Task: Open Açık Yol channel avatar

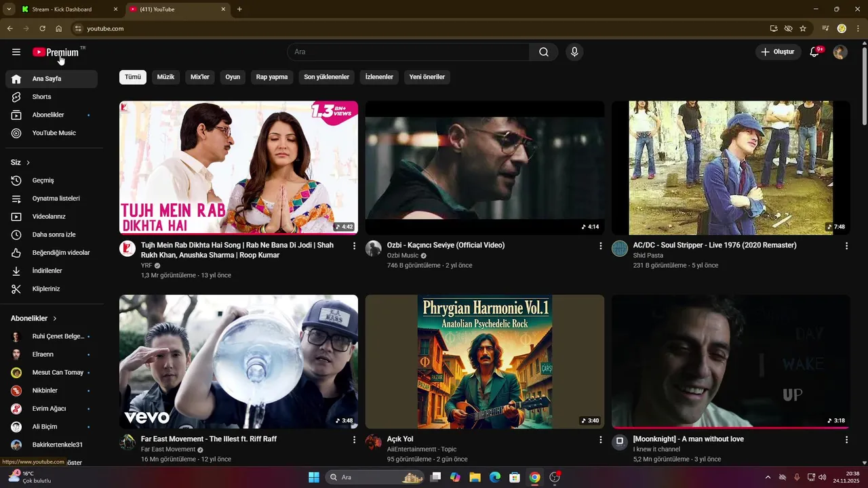Action: [x=374, y=442]
